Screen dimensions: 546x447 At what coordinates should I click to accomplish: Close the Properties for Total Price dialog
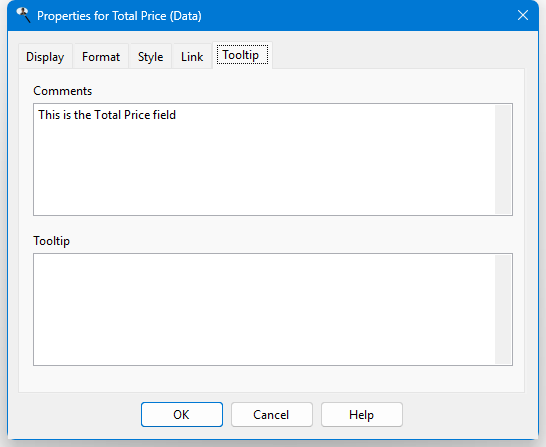click(x=523, y=15)
